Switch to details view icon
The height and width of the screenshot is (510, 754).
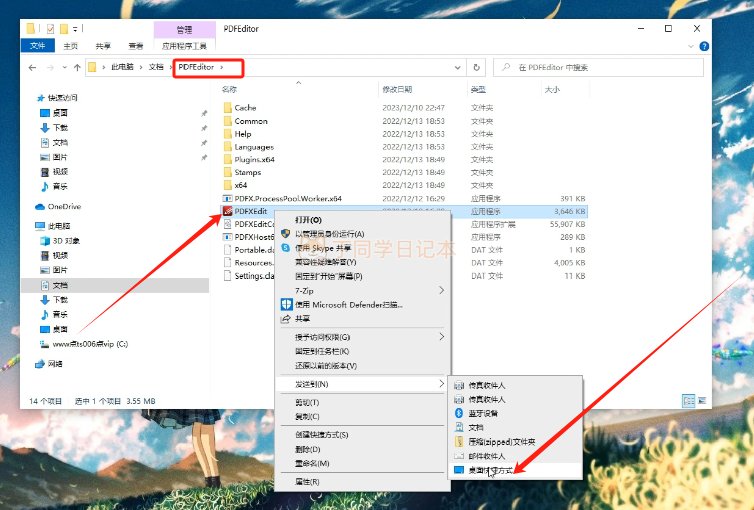pyautogui.click(x=689, y=400)
